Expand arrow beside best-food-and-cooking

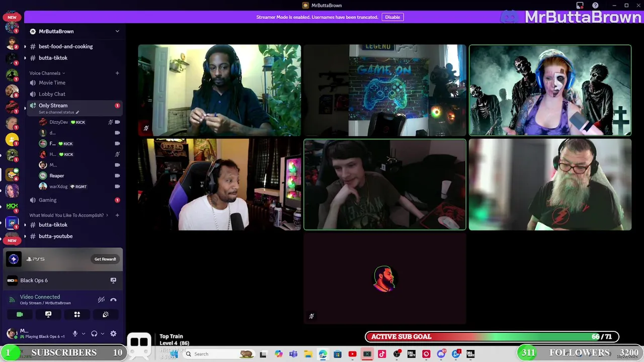pos(25,47)
